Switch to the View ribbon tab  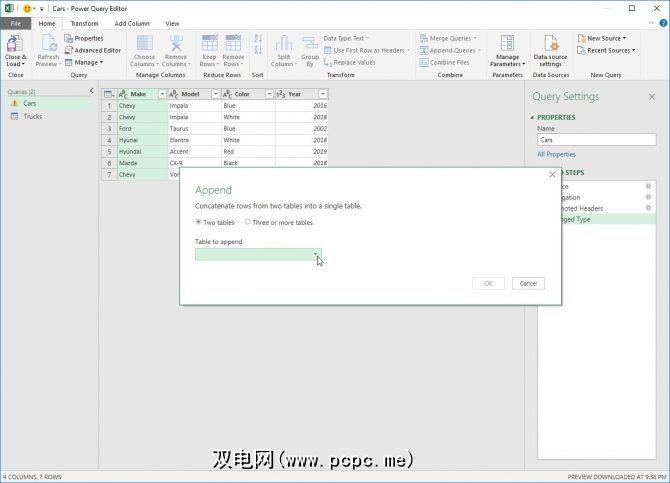(x=172, y=24)
